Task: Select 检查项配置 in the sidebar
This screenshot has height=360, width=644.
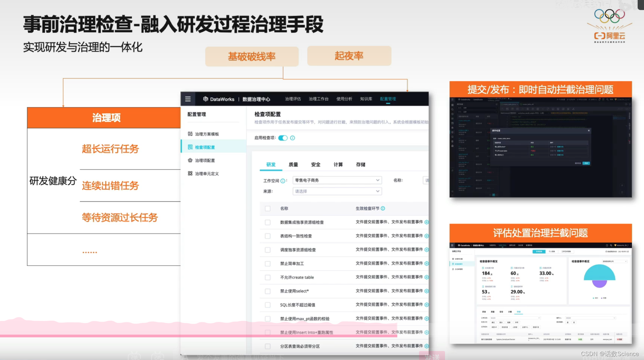Action: coord(205,147)
